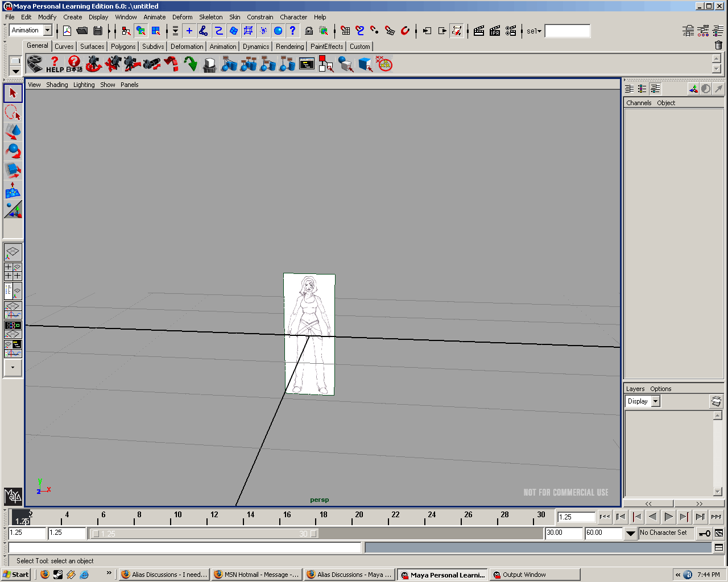Click the Windows Start button
This screenshot has width=728, height=582.
pyautogui.click(x=16, y=575)
